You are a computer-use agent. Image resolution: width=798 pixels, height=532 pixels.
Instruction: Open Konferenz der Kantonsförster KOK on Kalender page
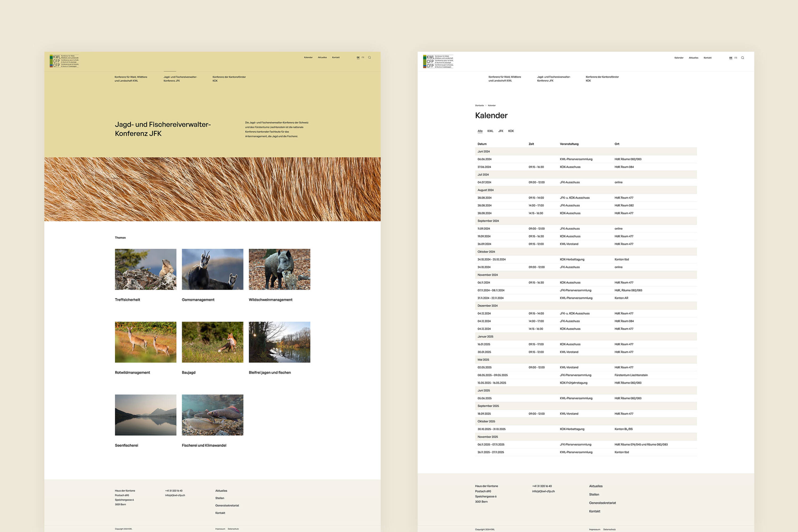[x=602, y=79]
